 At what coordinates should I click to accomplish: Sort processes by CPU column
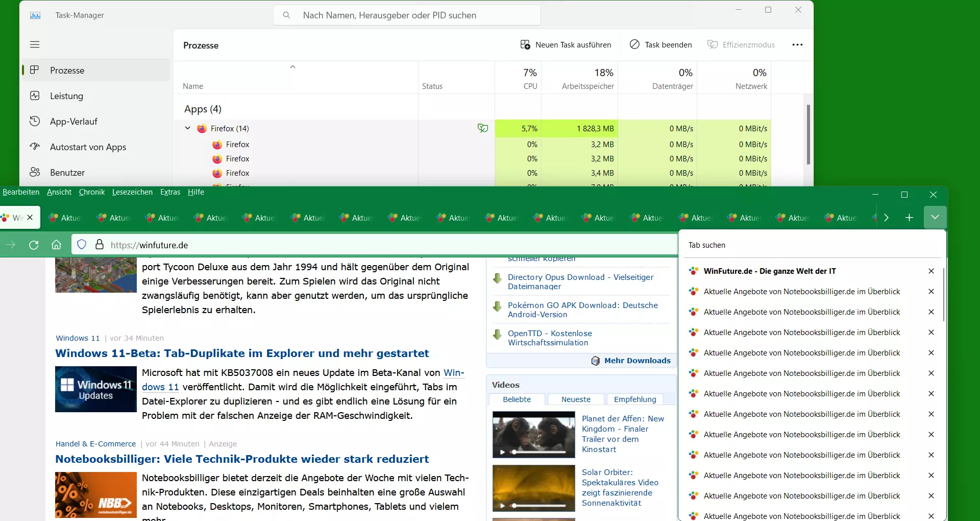point(518,78)
